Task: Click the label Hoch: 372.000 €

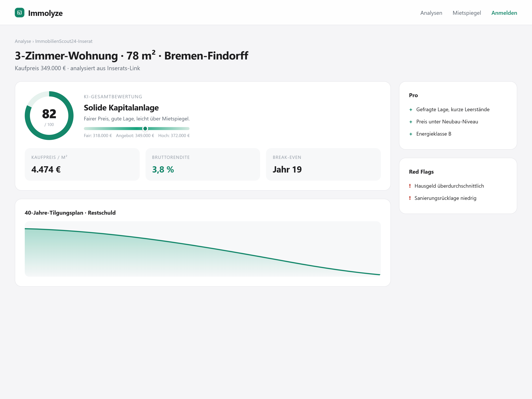Action: point(174,136)
